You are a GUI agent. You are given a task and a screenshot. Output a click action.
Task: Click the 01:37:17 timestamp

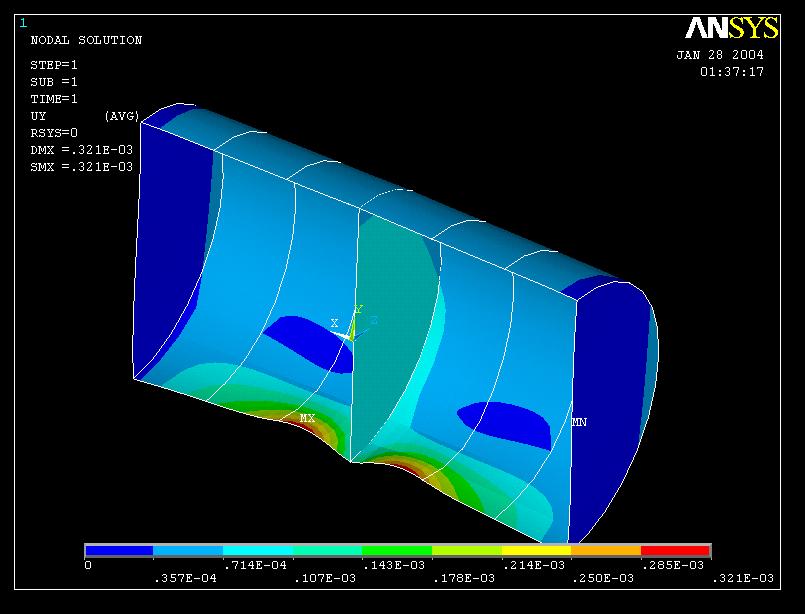[x=732, y=72]
